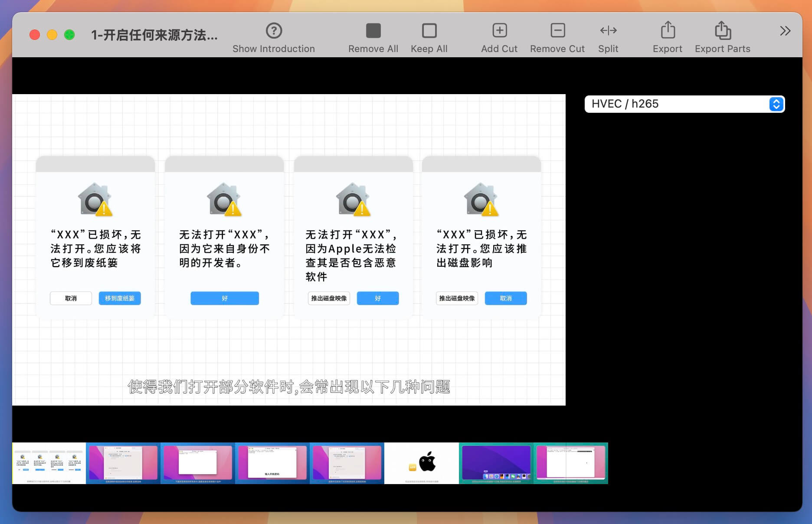Click the last green-bordered document thumbnail

(x=571, y=463)
